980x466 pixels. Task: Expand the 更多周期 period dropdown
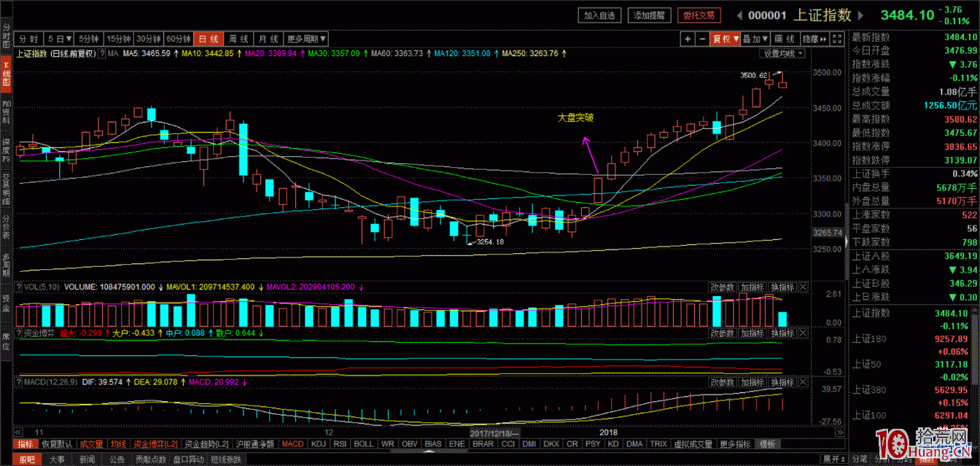pyautogui.click(x=306, y=39)
